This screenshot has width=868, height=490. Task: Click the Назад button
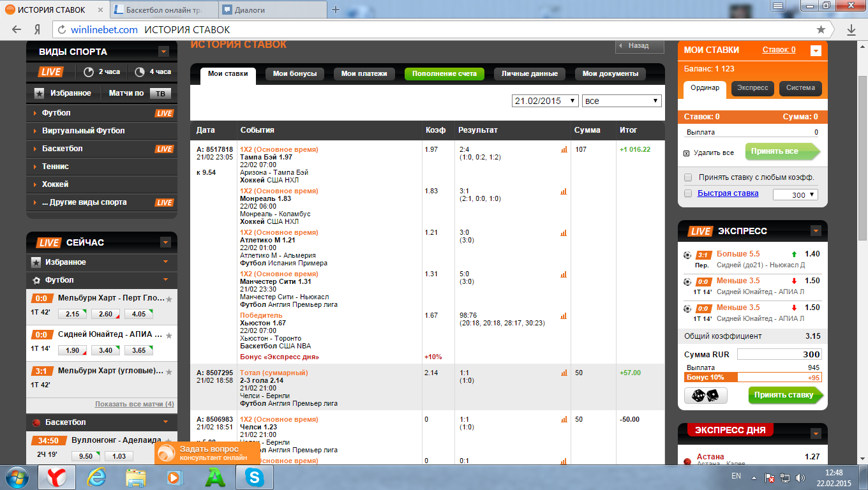point(639,46)
